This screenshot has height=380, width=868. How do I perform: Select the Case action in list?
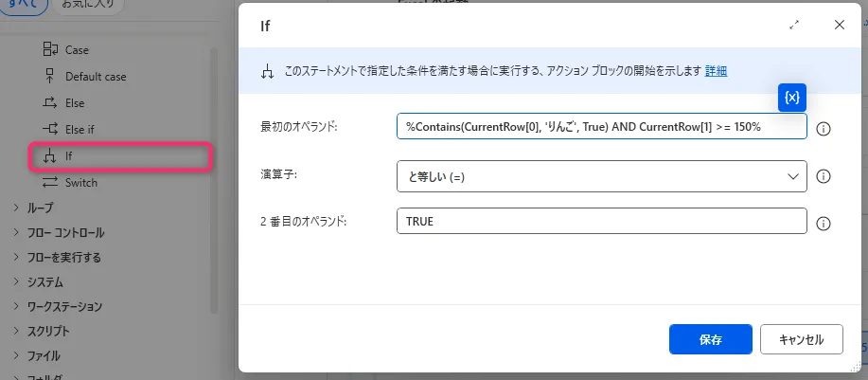tap(77, 49)
